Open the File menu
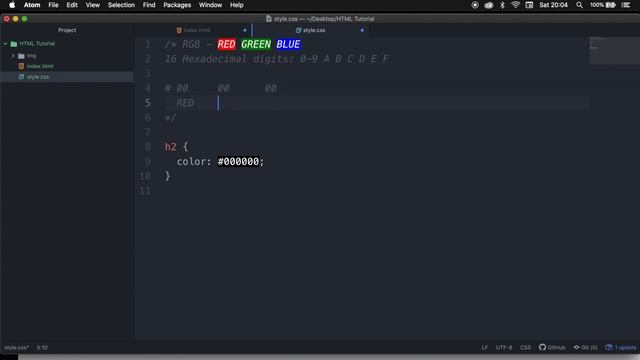Screen dimensions: 640x360 coord(53,5)
